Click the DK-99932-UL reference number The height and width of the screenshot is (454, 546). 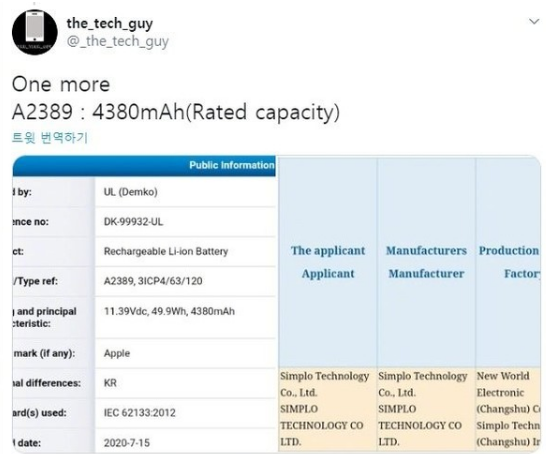tap(133, 222)
